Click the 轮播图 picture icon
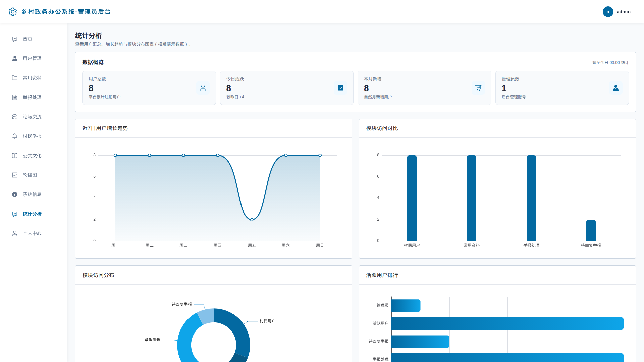The image size is (644, 362). (15, 175)
